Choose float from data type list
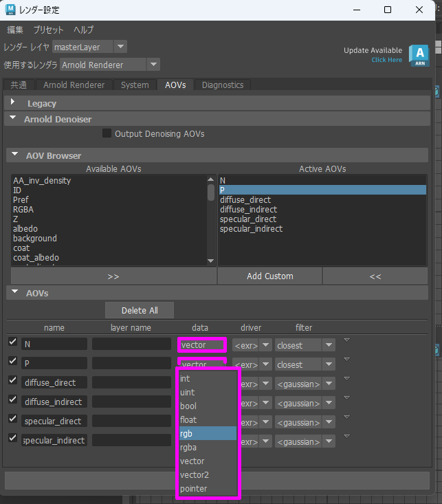 [208, 420]
